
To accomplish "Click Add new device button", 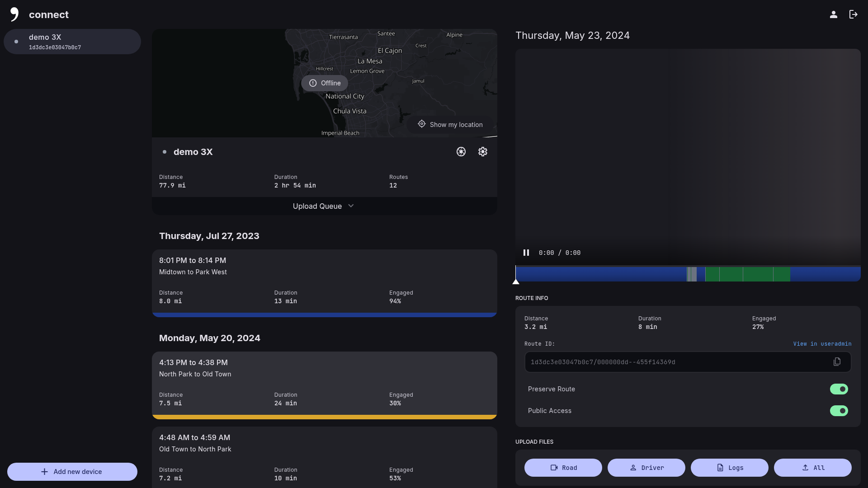I will click(x=72, y=471).
